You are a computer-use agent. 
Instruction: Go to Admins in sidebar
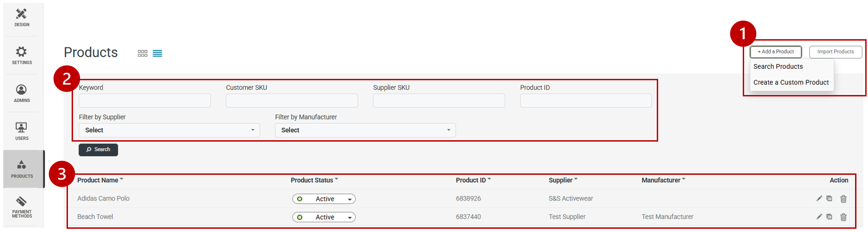coord(21,93)
